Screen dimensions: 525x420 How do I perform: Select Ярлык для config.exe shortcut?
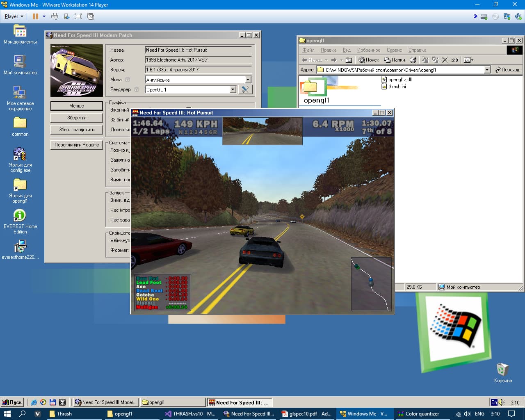20,160
